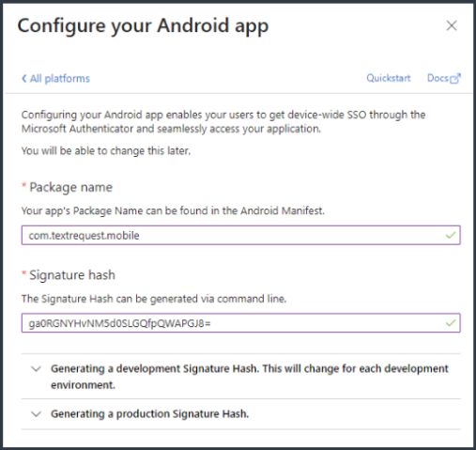The height and width of the screenshot is (450, 476).
Task: Open the Quickstart link
Action: [x=389, y=78]
